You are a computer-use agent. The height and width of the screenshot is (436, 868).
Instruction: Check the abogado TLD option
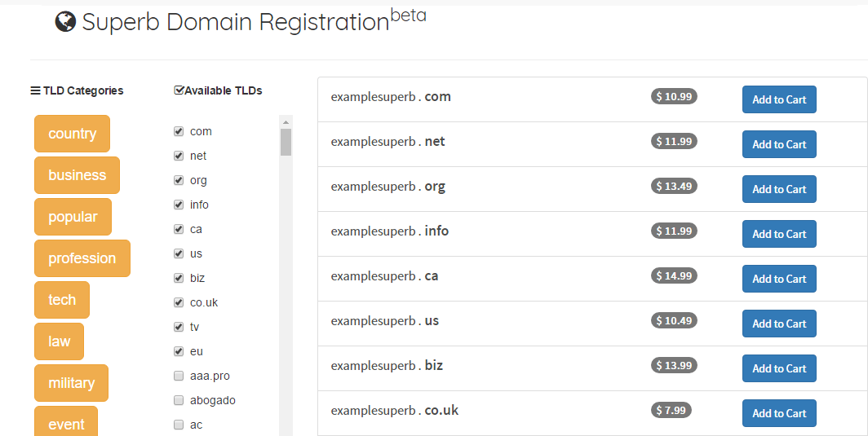178,400
